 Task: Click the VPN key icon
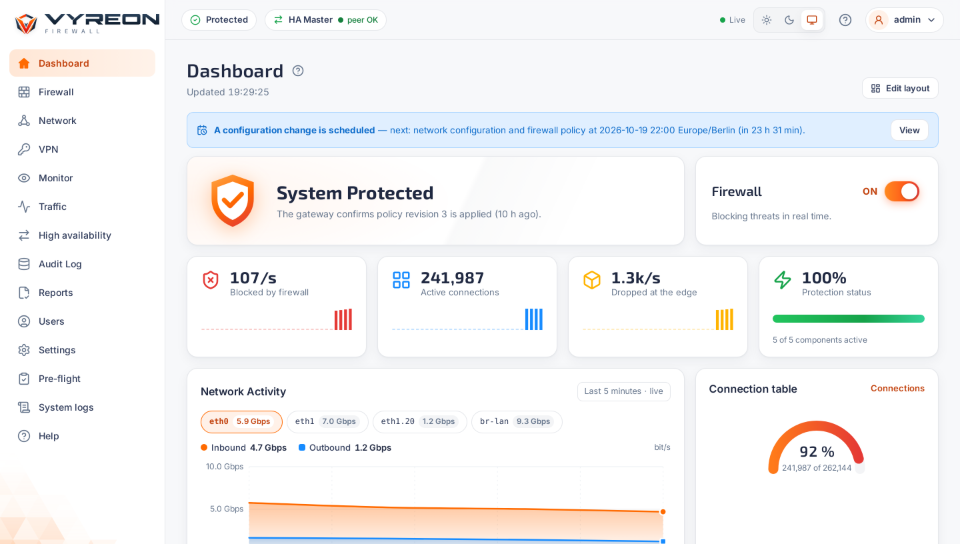24,149
